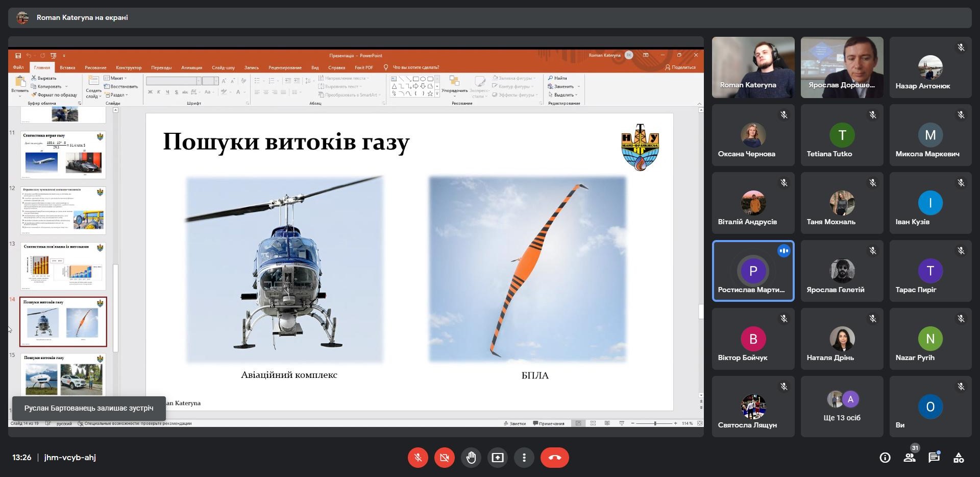Switch to the Переходы ribbon tab
The image size is (980, 477).
pyautogui.click(x=161, y=67)
